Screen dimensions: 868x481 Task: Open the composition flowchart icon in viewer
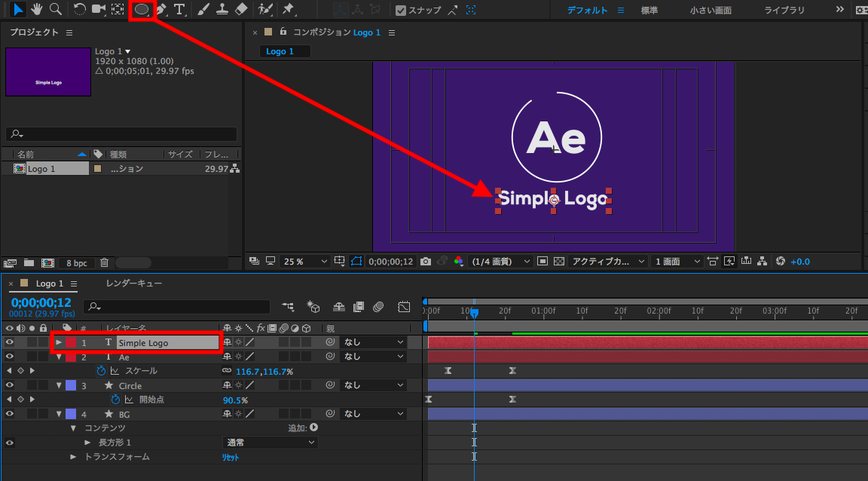pyautogui.click(x=763, y=262)
